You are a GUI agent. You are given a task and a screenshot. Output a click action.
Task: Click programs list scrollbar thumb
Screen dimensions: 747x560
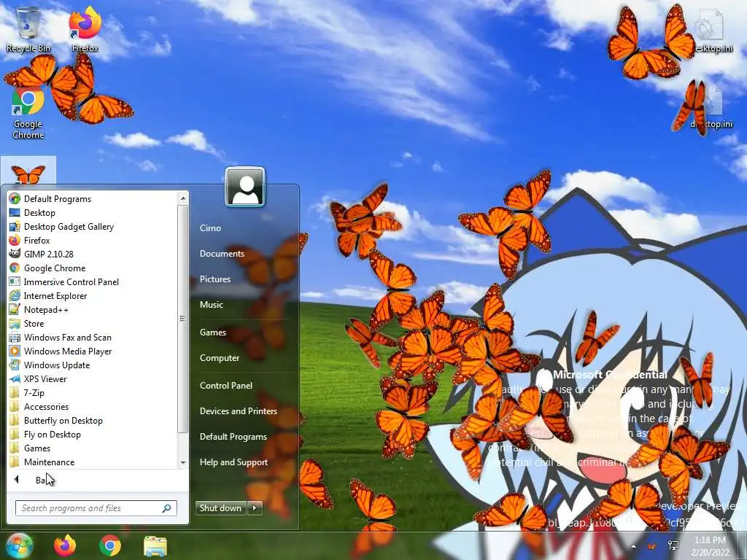(x=182, y=319)
